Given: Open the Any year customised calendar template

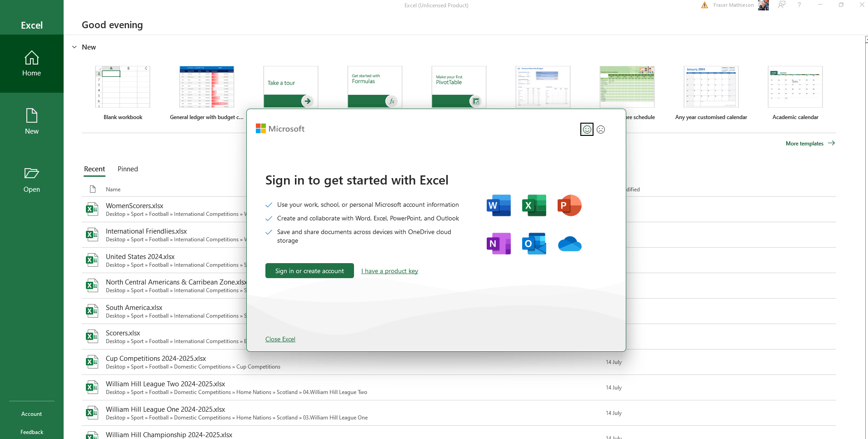Looking at the screenshot, I should (x=711, y=93).
